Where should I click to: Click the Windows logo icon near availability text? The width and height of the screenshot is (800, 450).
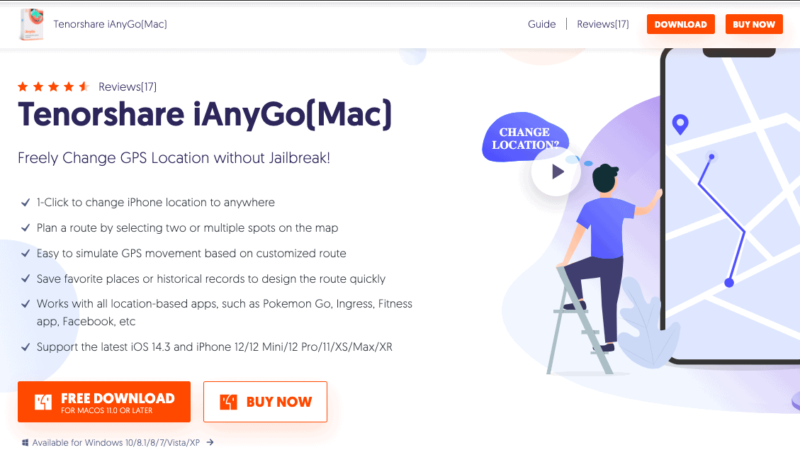25,442
